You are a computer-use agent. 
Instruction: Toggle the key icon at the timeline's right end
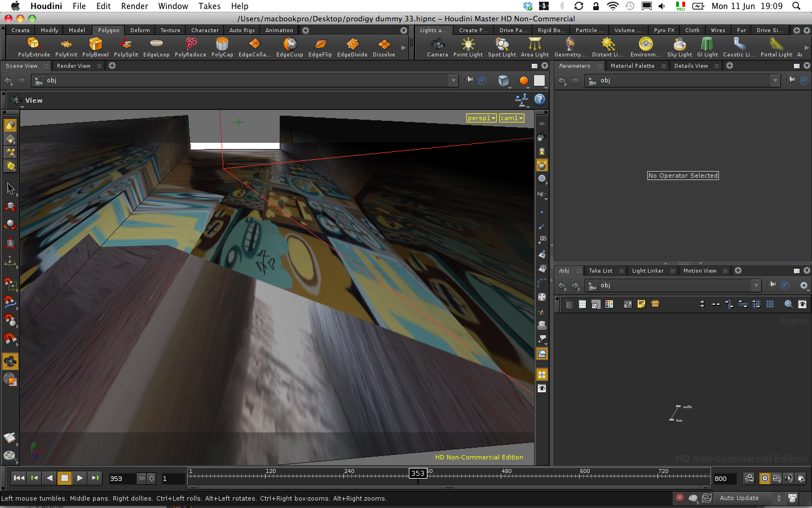749,478
